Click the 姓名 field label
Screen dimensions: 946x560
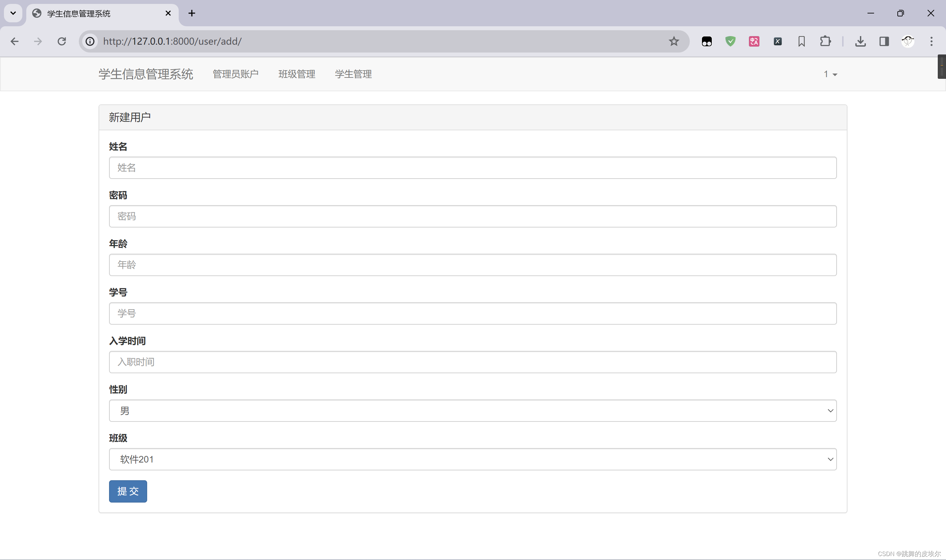coord(118,146)
